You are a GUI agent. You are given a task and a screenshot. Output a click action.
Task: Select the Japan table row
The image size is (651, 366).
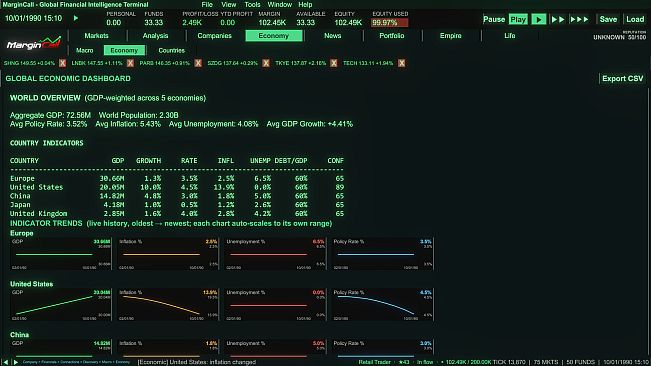click(177, 205)
